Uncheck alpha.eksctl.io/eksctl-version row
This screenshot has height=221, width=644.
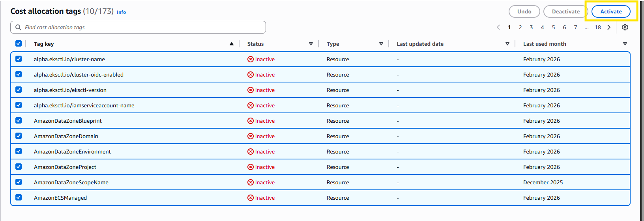[19, 90]
